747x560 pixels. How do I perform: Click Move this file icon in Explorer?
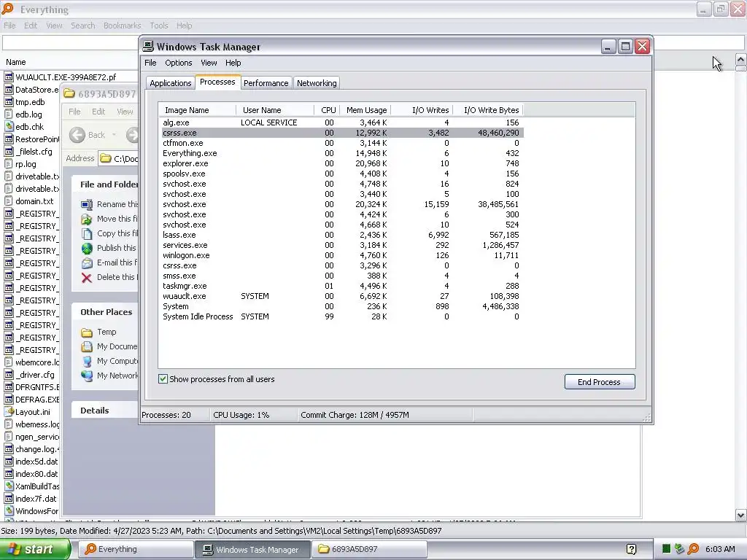[87, 219]
